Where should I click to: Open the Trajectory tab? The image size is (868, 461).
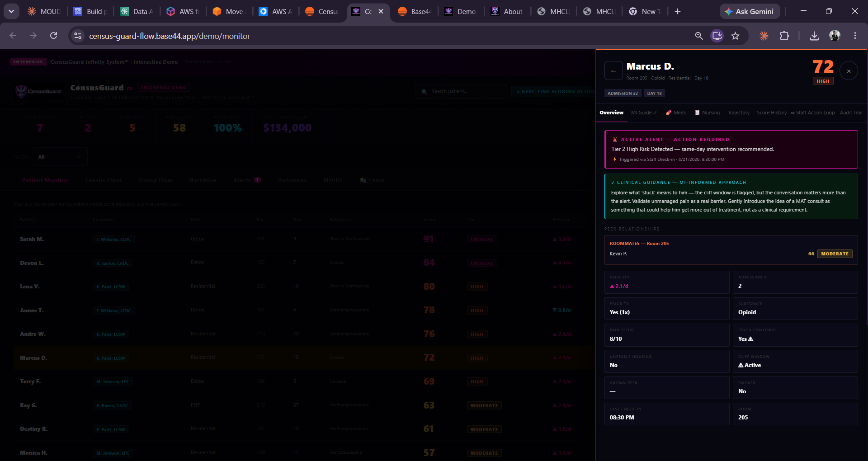coord(739,113)
